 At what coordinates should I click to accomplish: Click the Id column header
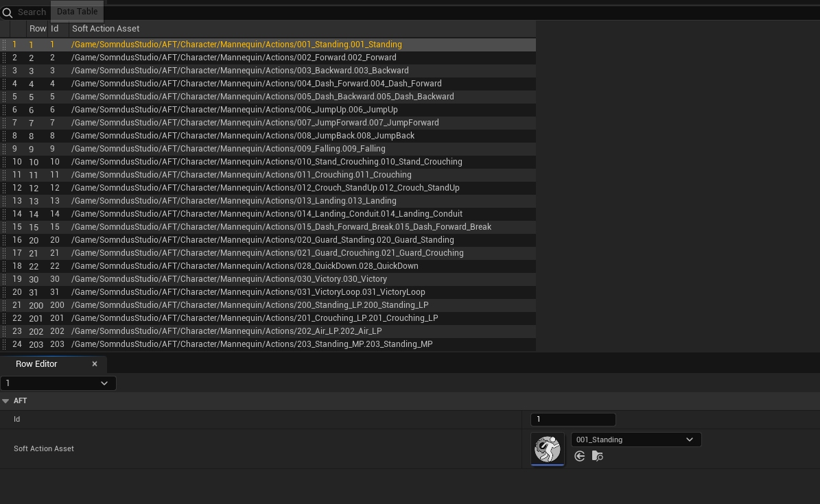pos(55,29)
